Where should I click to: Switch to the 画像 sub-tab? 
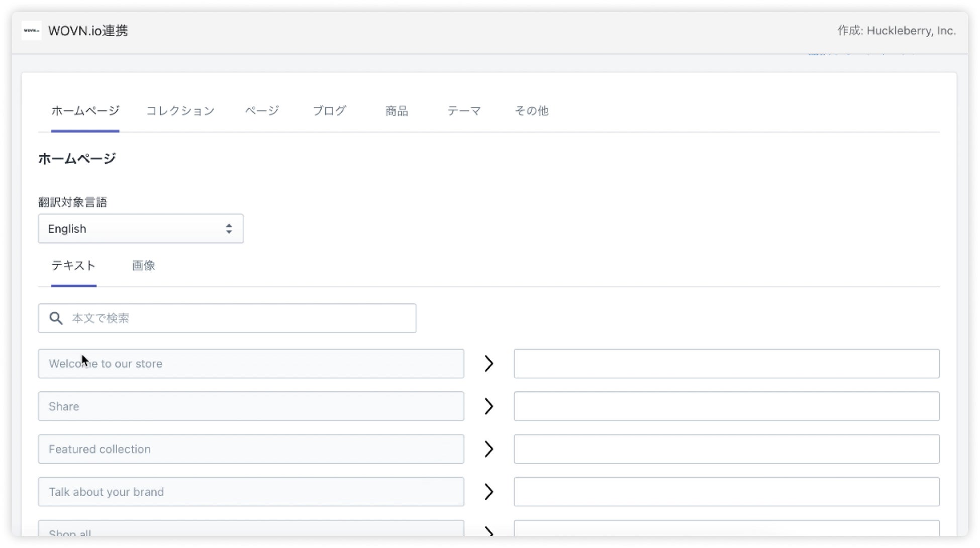pos(143,266)
